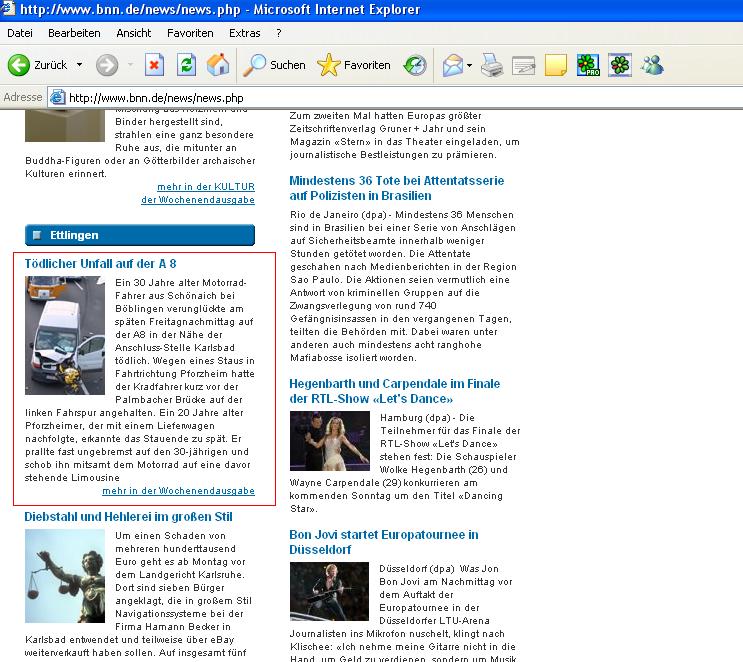
Task: Click the sculpture thumbnail beside 'Binder hergestellt sind'
Action: coord(65,125)
